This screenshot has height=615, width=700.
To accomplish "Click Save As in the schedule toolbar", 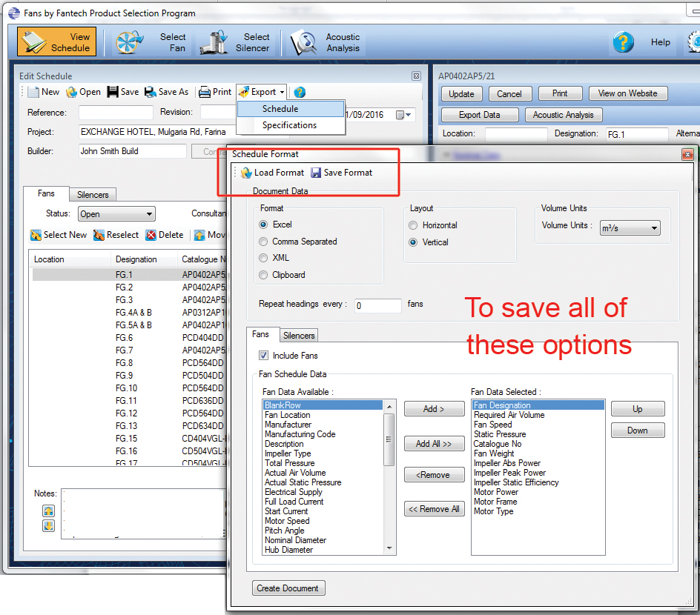I will point(166,92).
